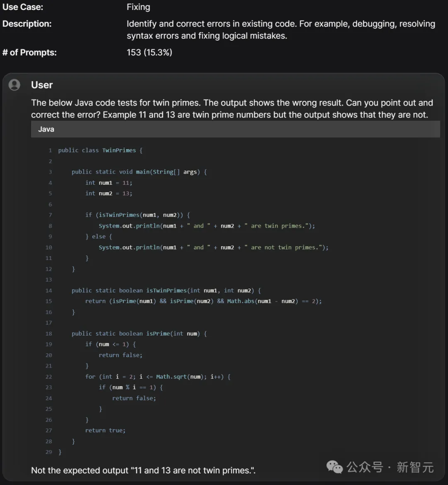
Task: Click the 'return true;' code line
Action: pyautogui.click(x=105, y=430)
